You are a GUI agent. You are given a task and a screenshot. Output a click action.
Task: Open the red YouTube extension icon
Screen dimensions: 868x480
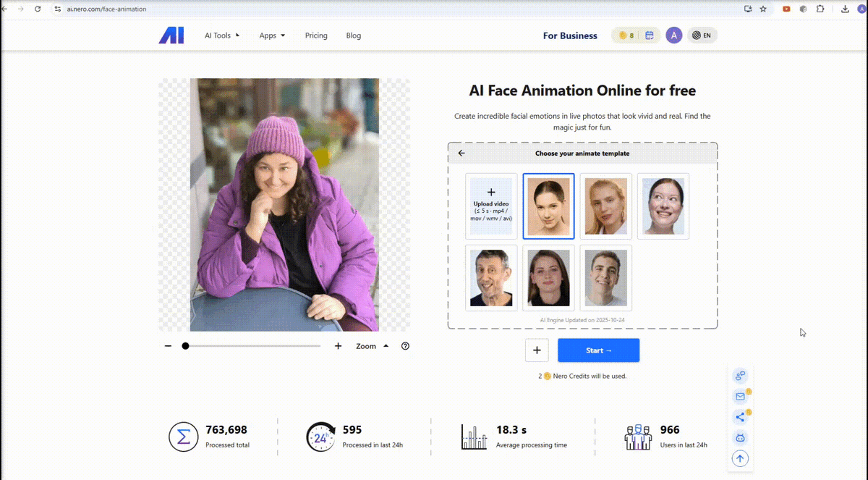point(786,9)
